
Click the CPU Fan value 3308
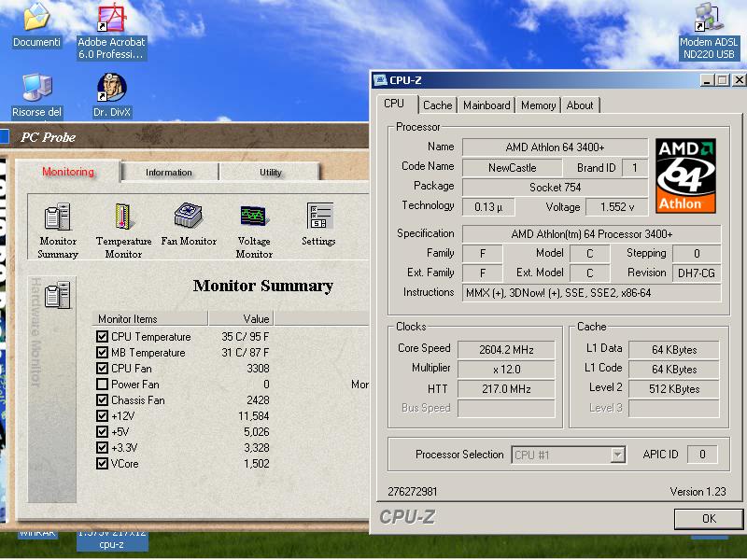tap(258, 368)
